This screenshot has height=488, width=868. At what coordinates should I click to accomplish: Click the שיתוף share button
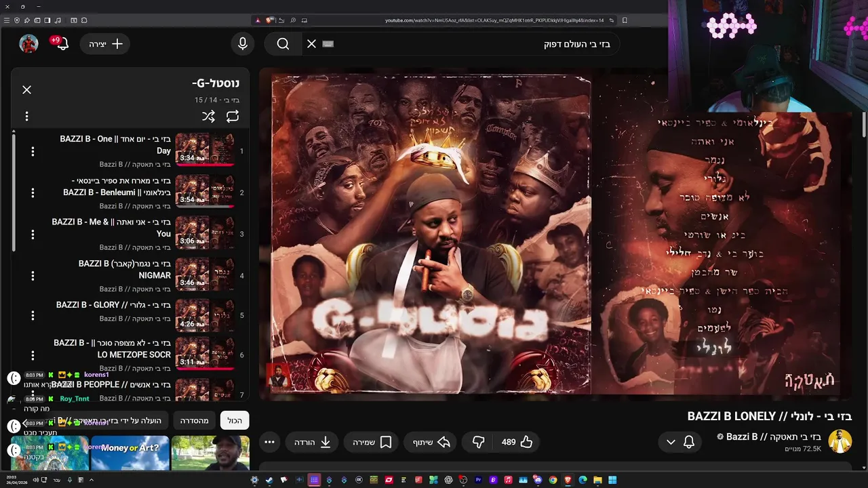[x=431, y=442]
